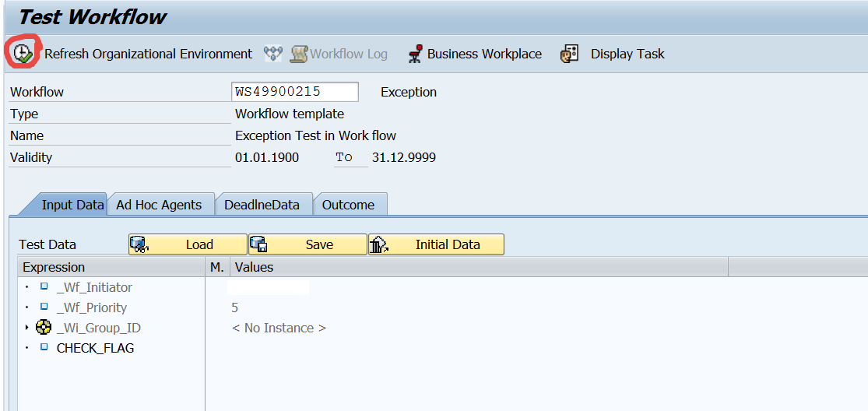Click the Initial Data button
This screenshot has height=411, width=868.
tap(436, 244)
